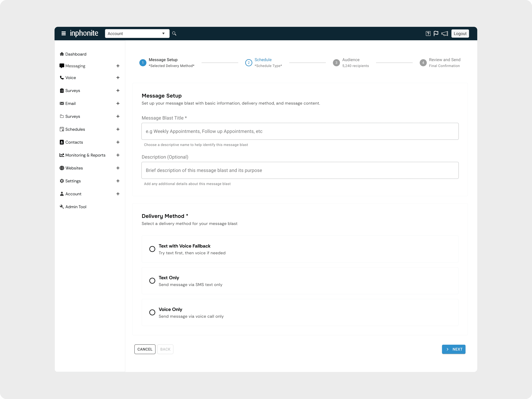Image resolution: width=532 pixels, height=399 pixels.
Task: Select Text with Voice Fallback option
Action: tap(152, 249)
